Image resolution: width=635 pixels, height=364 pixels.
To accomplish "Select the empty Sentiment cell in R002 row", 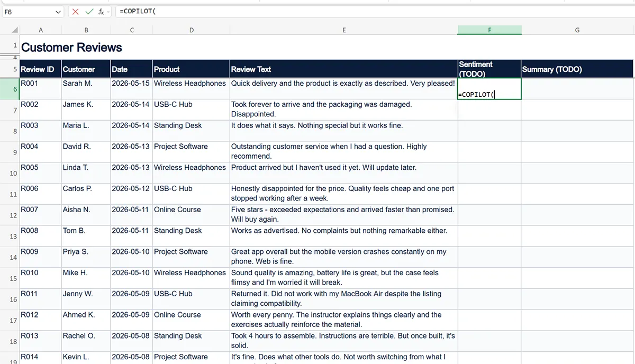I will pos(489,110).
